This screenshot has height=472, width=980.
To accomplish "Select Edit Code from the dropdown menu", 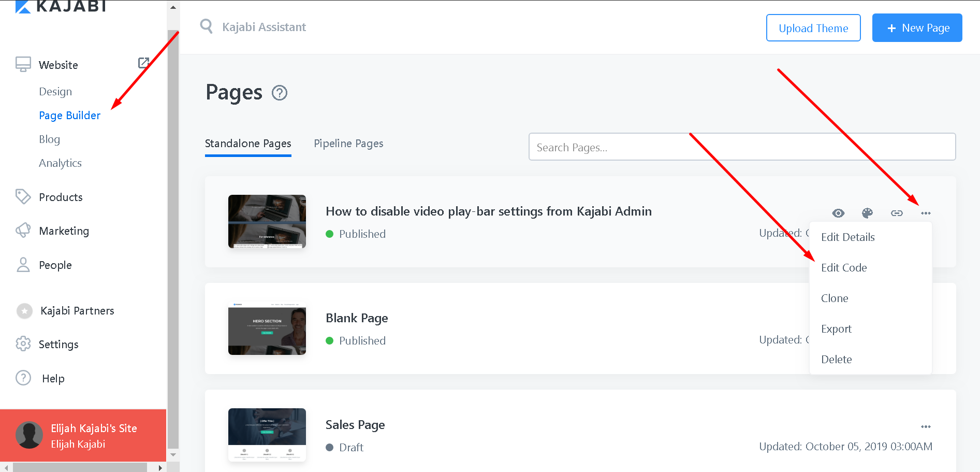I will 844,268.
